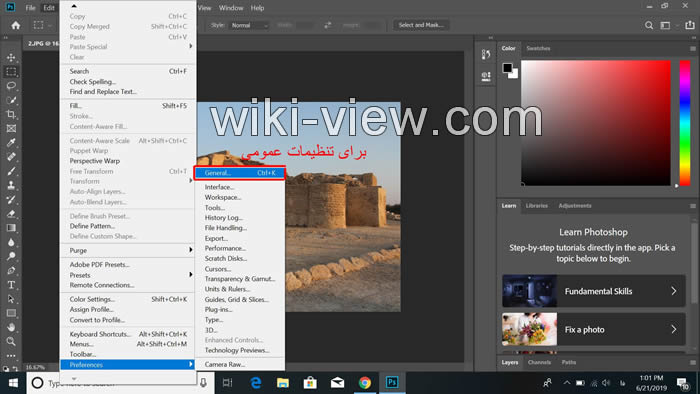Open the Search magnifier icon at top right

[x=649, y=25]
